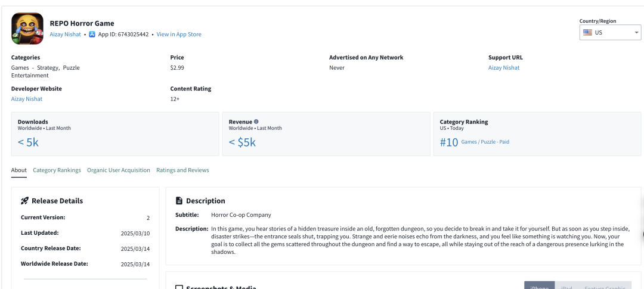
Task: Click the REPO Horror Game title
Action: pyautogui.click(x=82, y=23)
